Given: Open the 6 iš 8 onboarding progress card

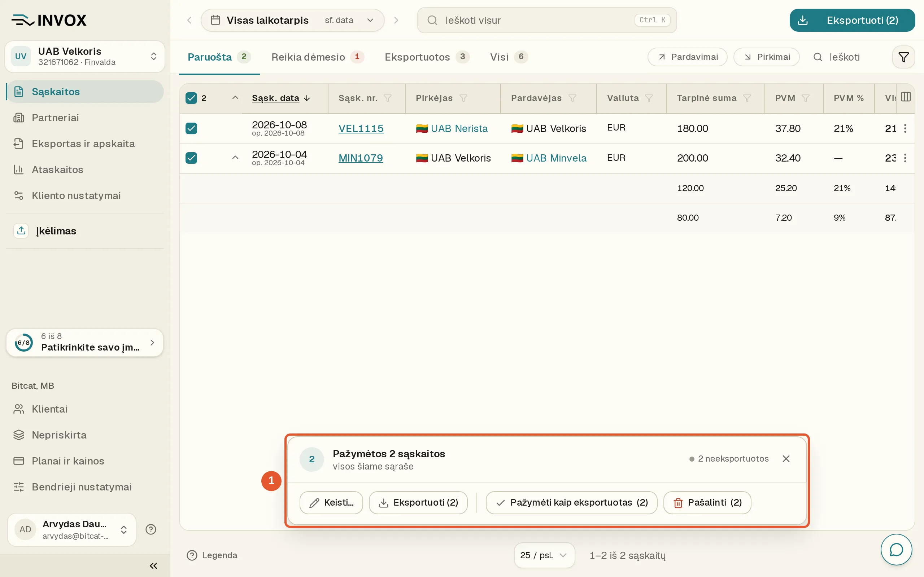Looking at the screenshot, I should click(x=85, y=342).
